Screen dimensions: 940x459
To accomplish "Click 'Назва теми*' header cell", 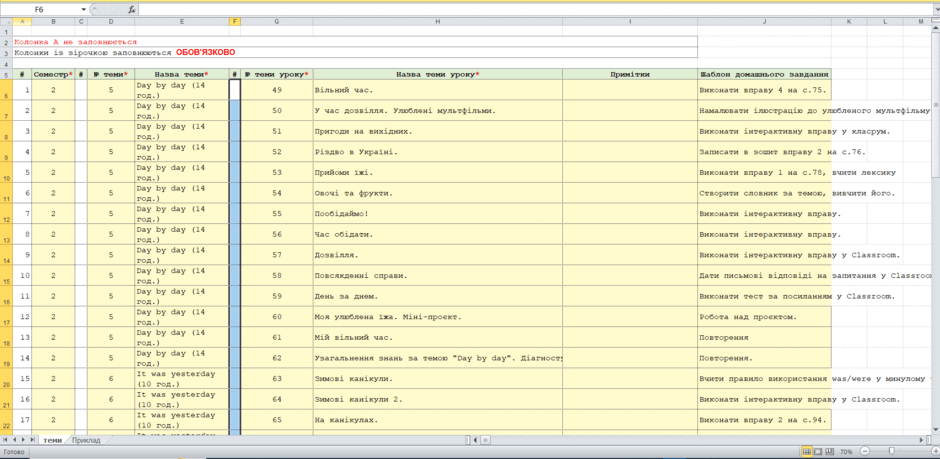I will click(182, 74).
